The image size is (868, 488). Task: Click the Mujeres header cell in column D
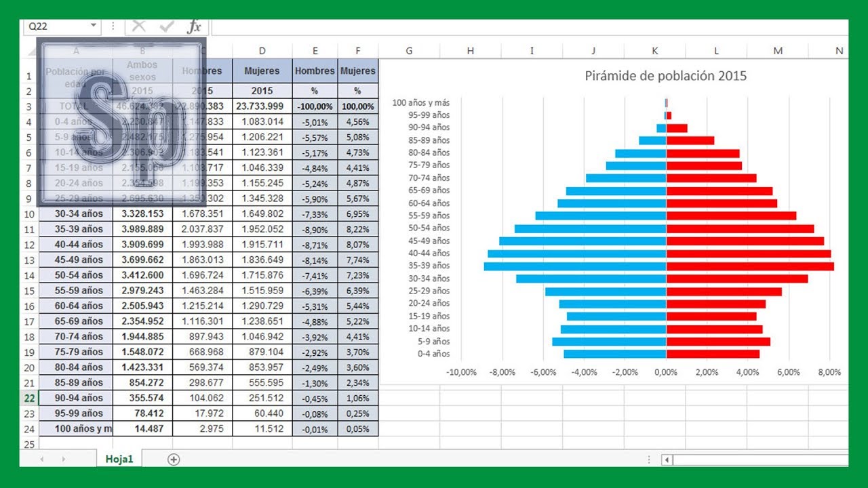(262, 70)
